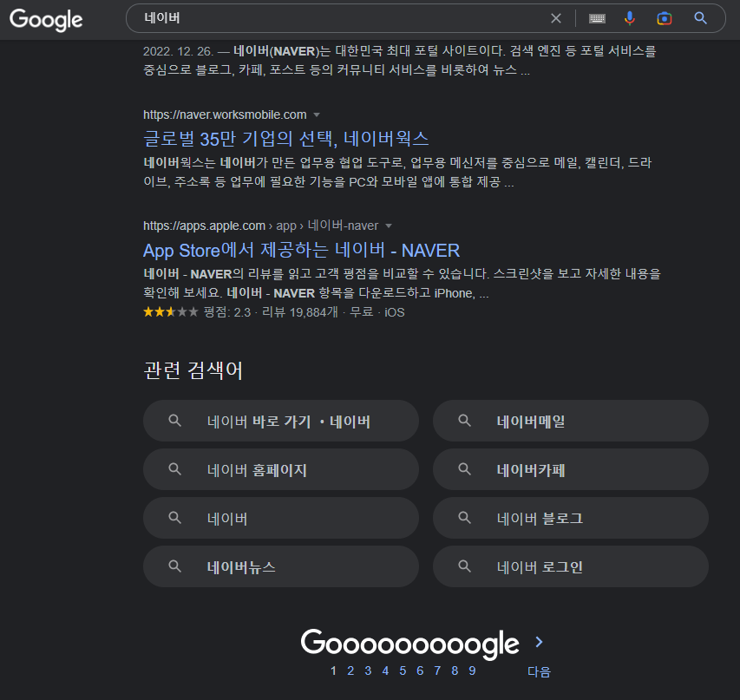The width and height of the screenshot is (740, 700).
Task: Select related search 네이버 홈페이지
Action: click(x=281, y=469)
